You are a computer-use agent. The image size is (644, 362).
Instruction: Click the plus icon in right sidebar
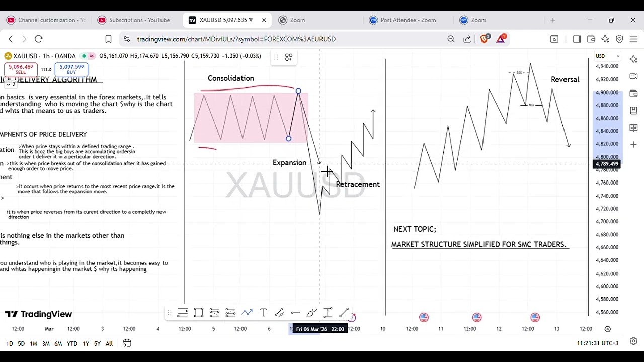click(x=633, y=145)
